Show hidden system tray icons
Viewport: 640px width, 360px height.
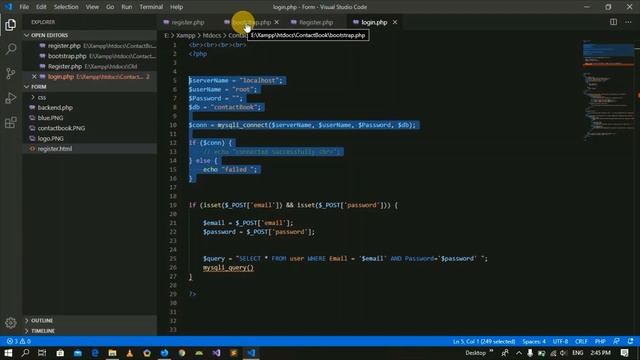tap(519, 353)
